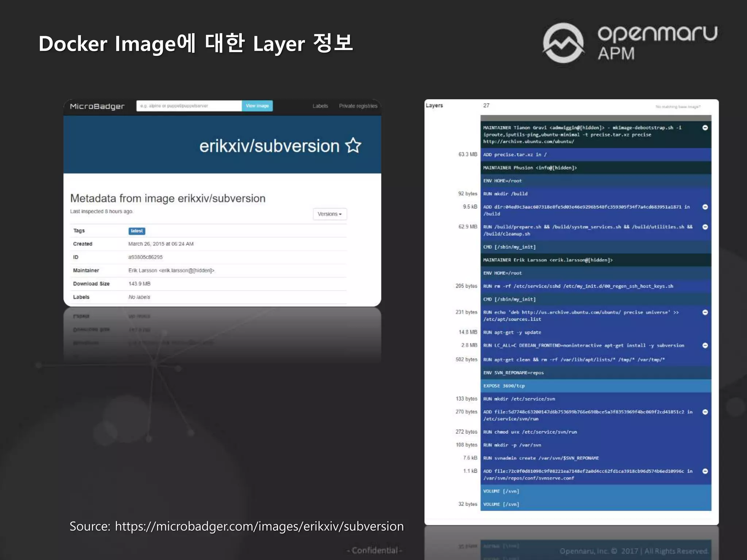Select the ENV SVN_REPONAME=repos row
This screenshot has height=560, width=747.
coord(596,373)
